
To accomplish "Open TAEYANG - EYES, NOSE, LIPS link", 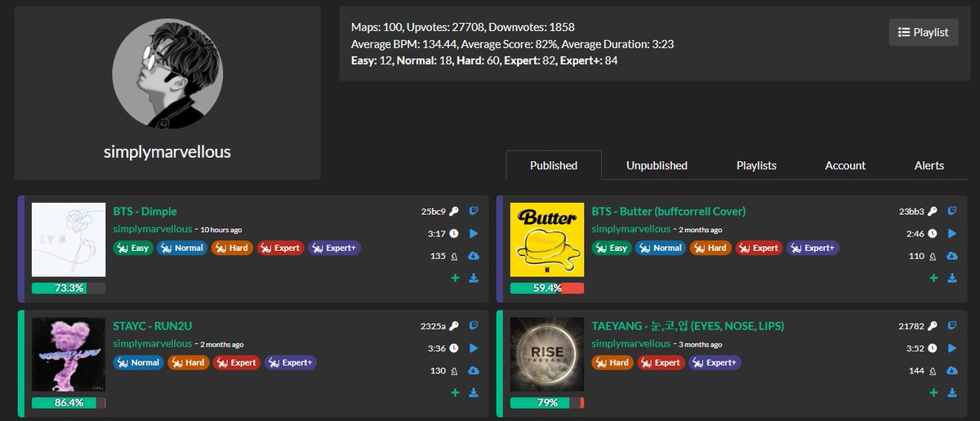I will coord(688,325).
